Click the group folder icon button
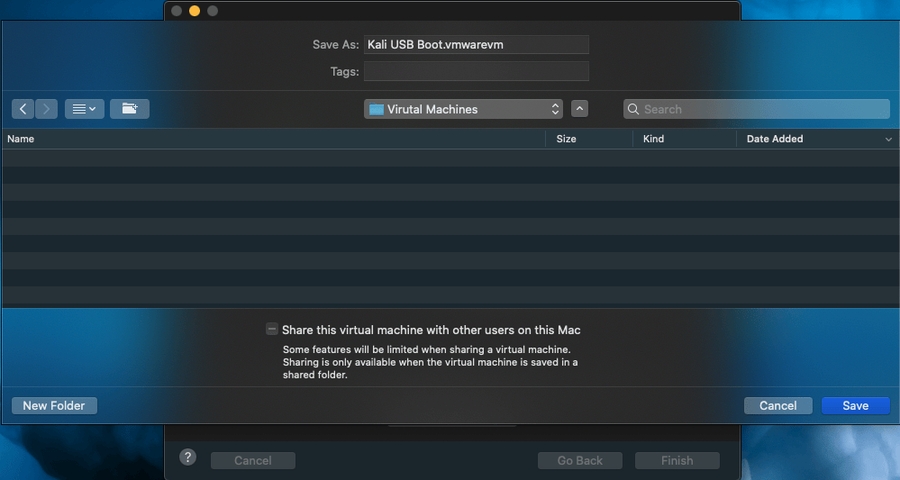 (129, 109)
